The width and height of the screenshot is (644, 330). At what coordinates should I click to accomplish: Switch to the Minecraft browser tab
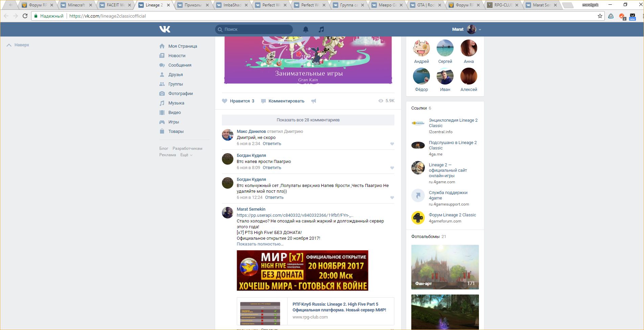76,5
